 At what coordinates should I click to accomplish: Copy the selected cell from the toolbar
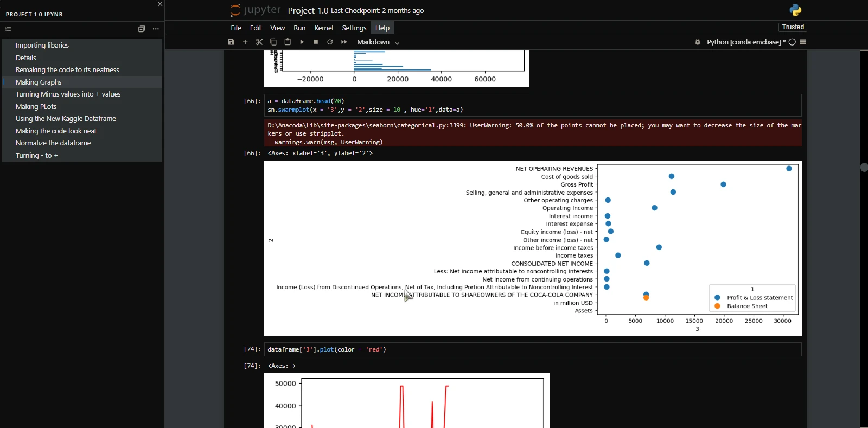coord(273,42)
